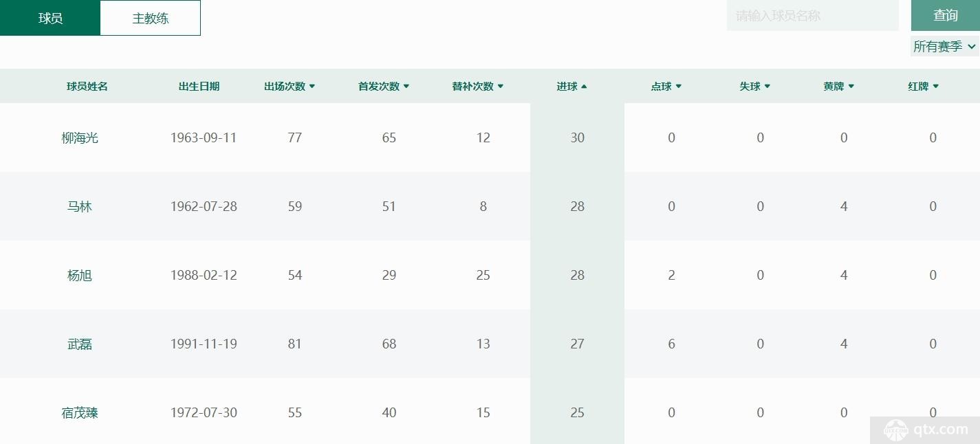Expand the 所有赛季 season dropdown
Image resolution: width=980 pixels, height=444 pixels.
click(945, 46)
